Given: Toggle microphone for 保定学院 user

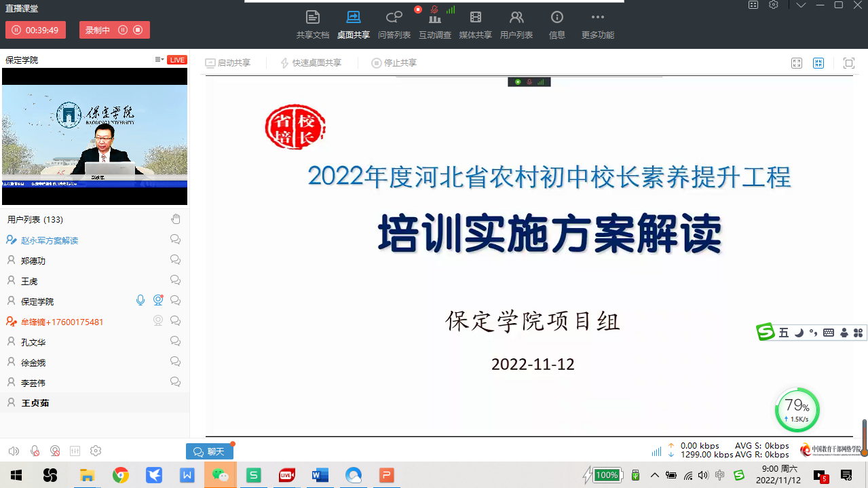Looking at the screenshot, I should 140,300.
